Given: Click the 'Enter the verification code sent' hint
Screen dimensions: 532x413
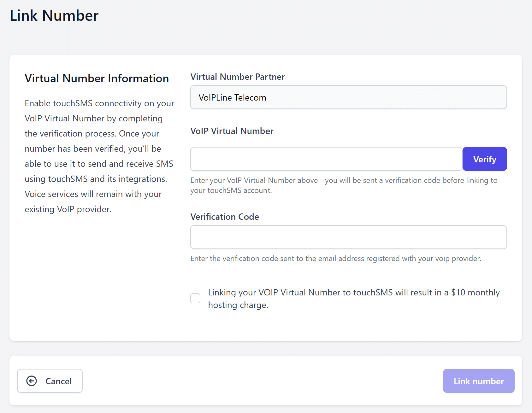Looking at the screenshot, I should (336, 259).
